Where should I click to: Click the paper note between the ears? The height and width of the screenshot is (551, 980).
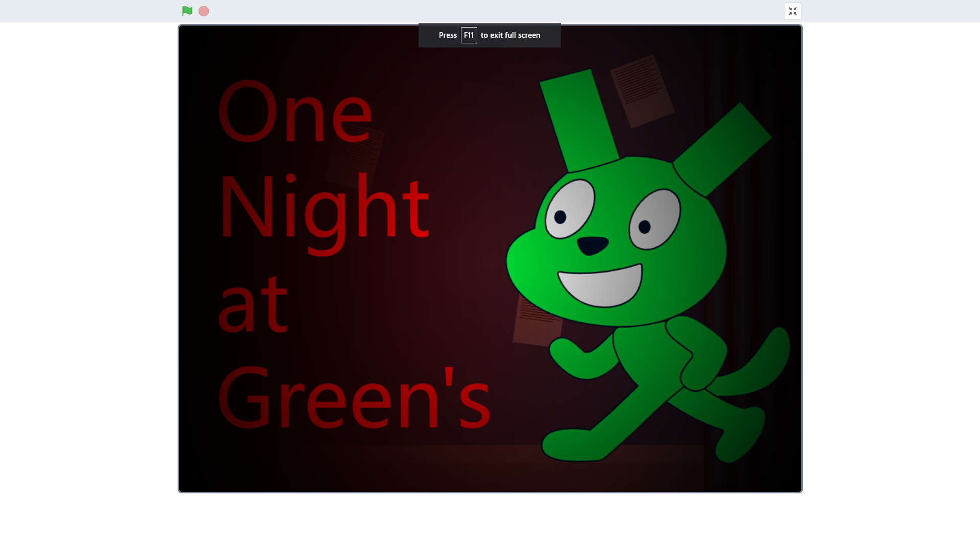(642, 90)
